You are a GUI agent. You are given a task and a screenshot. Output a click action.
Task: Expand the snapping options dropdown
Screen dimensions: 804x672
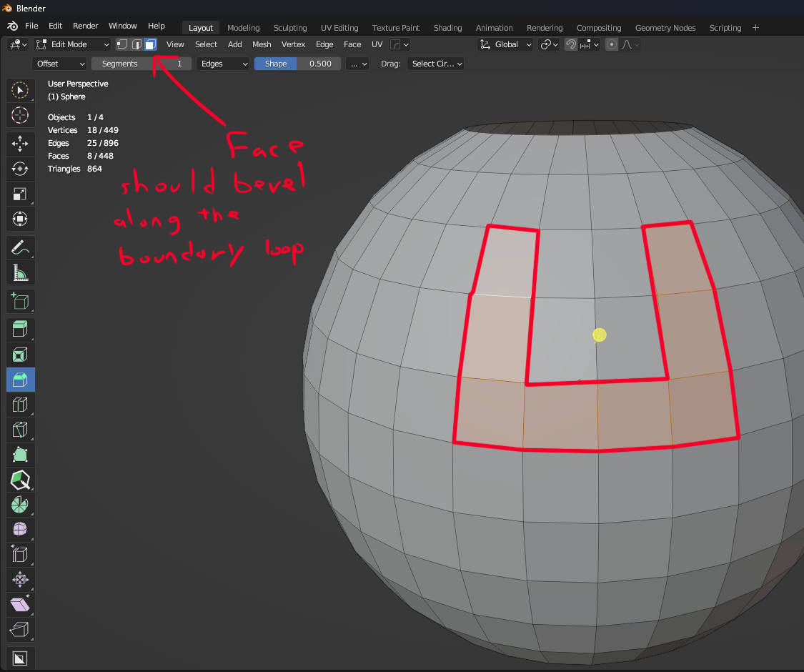(x=589, y=44)
